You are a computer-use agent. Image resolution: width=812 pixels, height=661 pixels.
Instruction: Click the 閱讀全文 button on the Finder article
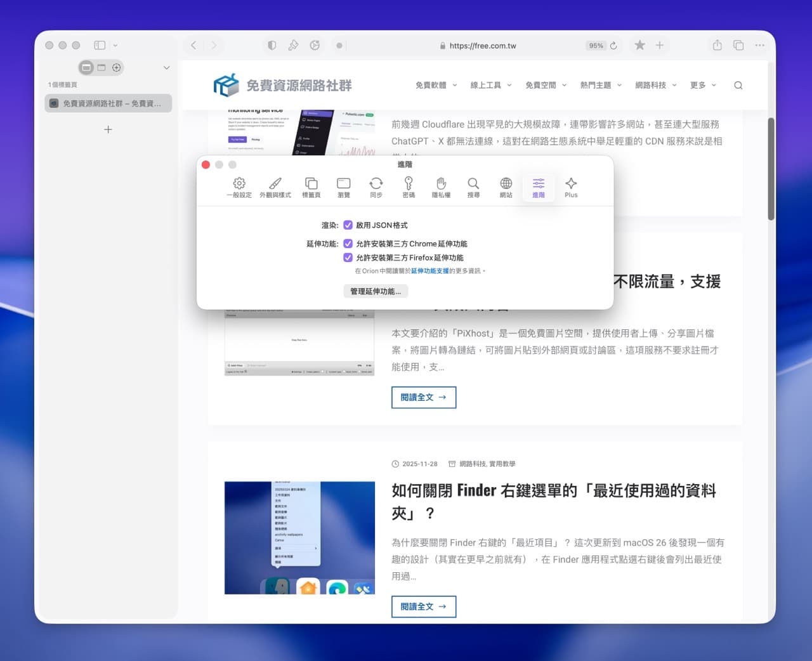pos(423,606)
